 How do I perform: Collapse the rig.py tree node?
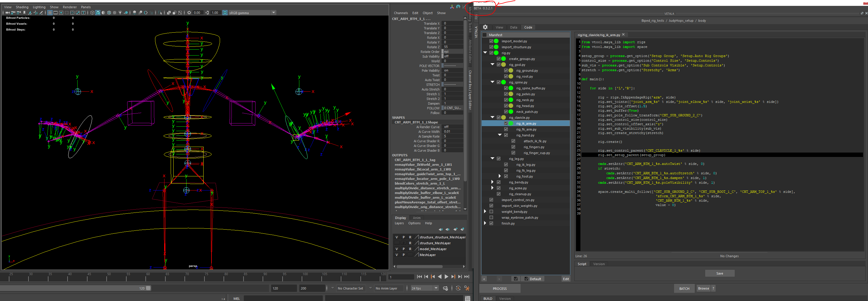(x=485, y=53)
